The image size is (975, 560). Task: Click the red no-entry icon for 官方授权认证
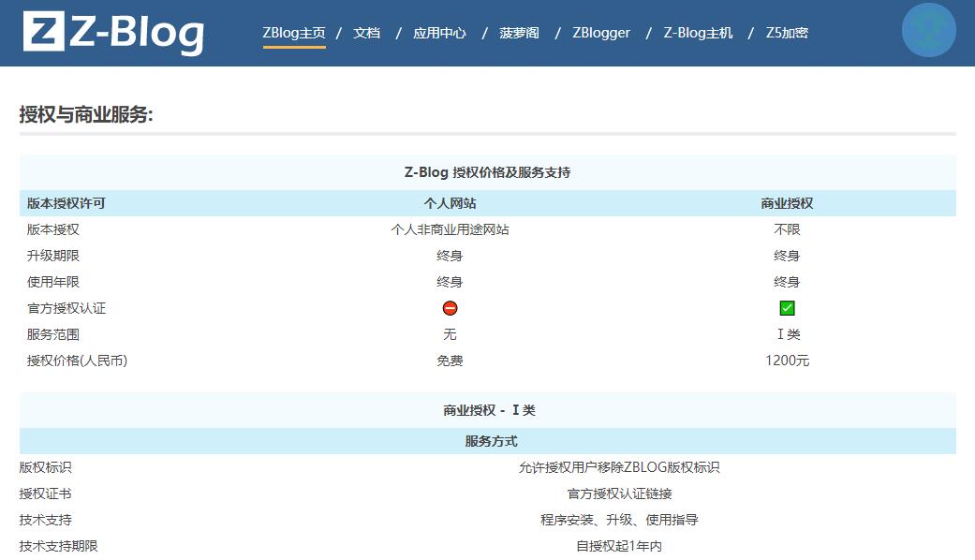pyautogui.click(x=450, y=308)
